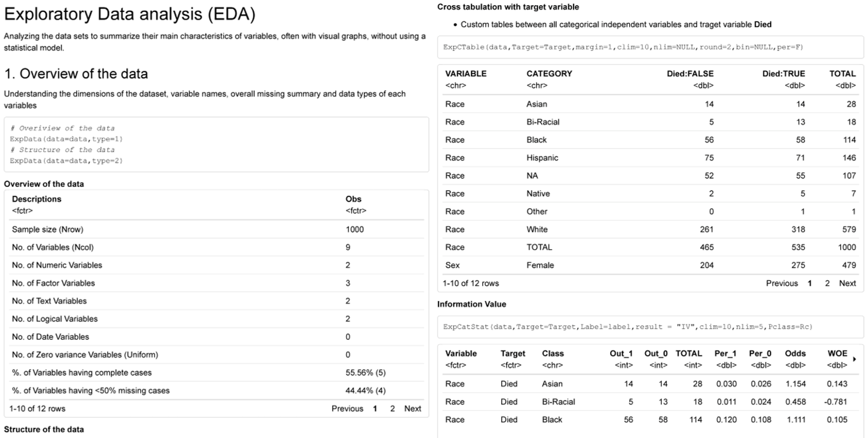
Task: Click the WOE column header
Action: coord(837,354)
